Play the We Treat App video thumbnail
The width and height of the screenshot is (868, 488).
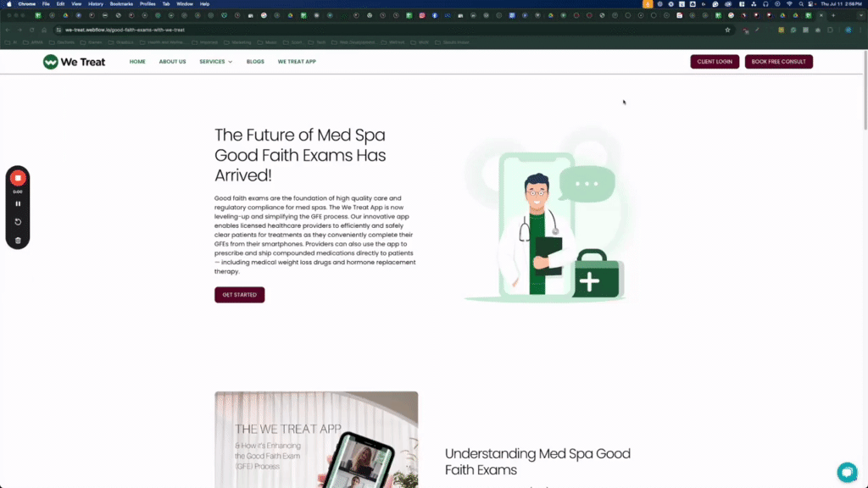316,440
